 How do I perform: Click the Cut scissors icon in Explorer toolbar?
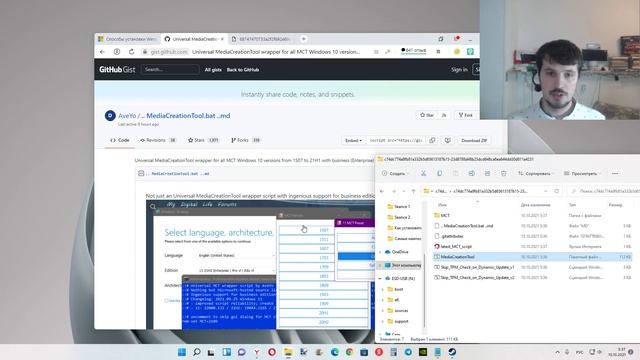point(423,173)
